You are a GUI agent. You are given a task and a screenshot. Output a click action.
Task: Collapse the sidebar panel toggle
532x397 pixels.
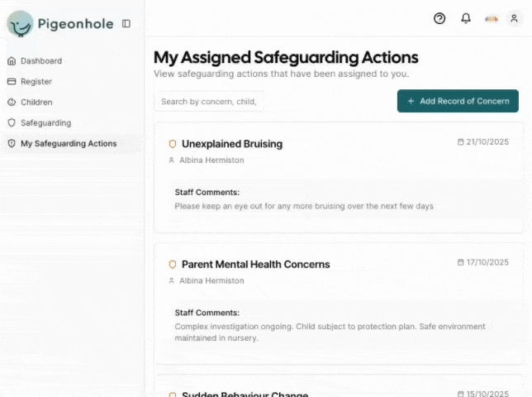point(126,24)
